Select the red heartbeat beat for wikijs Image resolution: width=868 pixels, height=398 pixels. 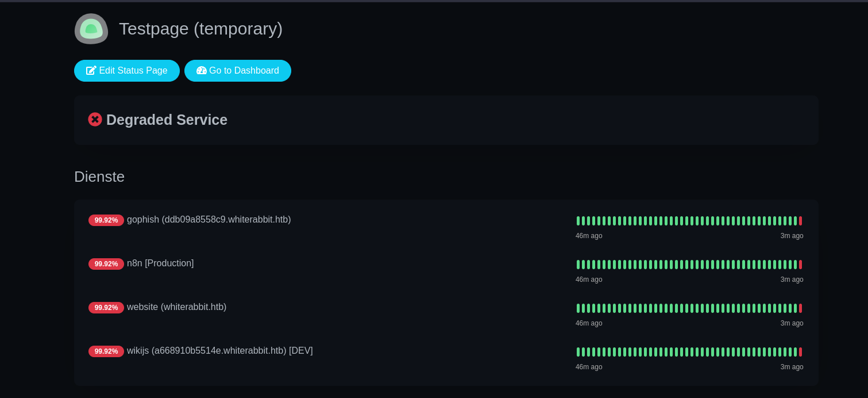[800, 352]
